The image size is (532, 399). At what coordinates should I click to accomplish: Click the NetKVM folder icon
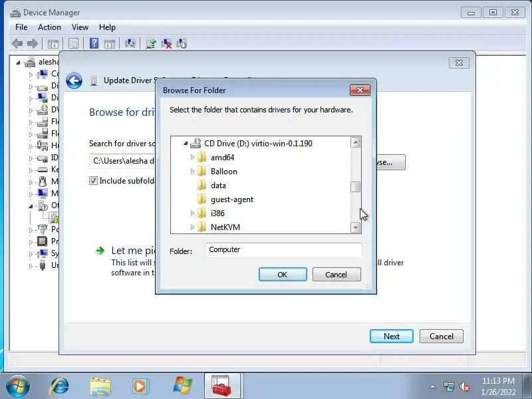pyautogui.click(x=201, y=227)
